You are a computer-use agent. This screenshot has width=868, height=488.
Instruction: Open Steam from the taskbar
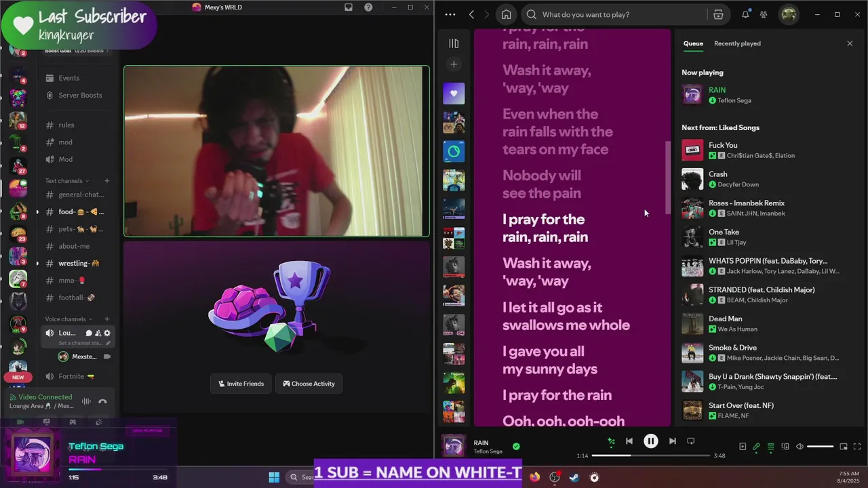click(x=574, y=477)
